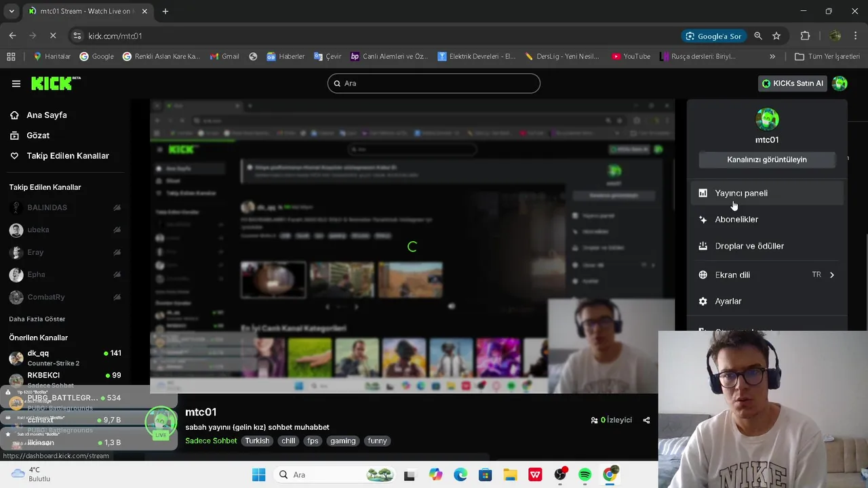This screenshot has height=488, width=868.
Task: Click browser back arrow
Action: click(13, 36)
